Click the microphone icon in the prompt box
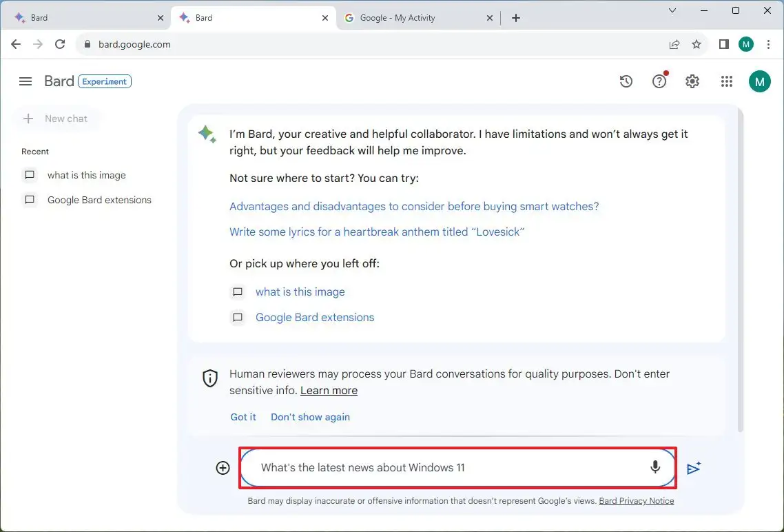Image resolution: width=784 pixels, height=532 pixels. (654, 467)
